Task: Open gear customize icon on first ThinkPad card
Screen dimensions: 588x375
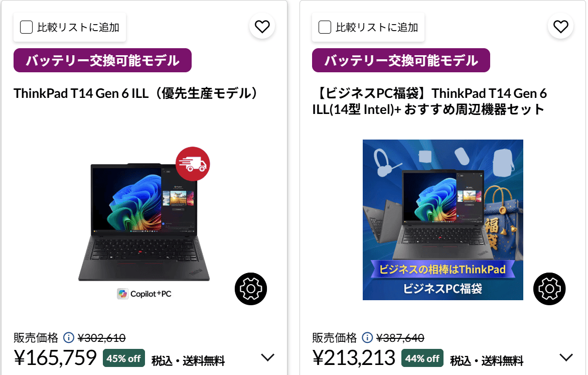Action: pyautogui.click(x=251, y=289)
